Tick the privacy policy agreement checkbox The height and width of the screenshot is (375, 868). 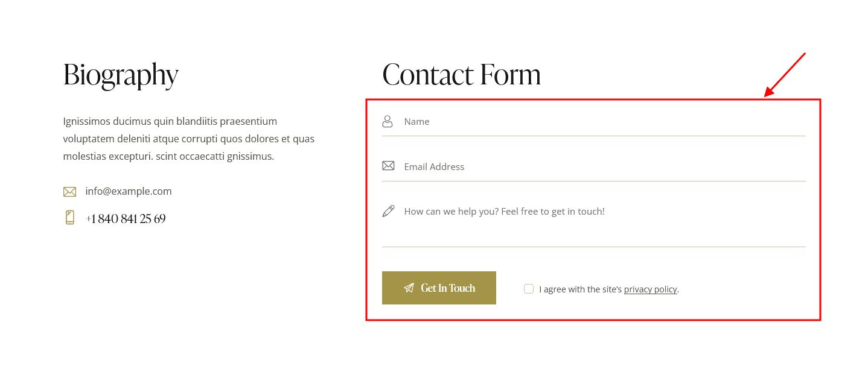pyautogui.click(x=529, y=289)
